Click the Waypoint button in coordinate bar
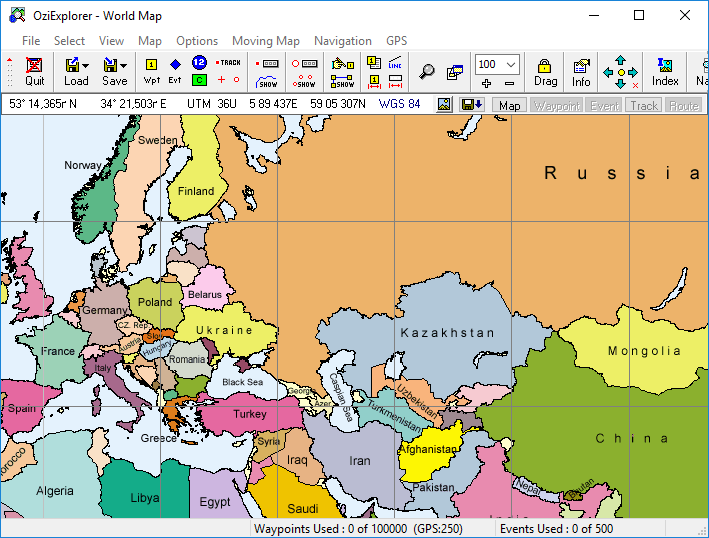This screenshot has height=538, width=709. point(557,105)
